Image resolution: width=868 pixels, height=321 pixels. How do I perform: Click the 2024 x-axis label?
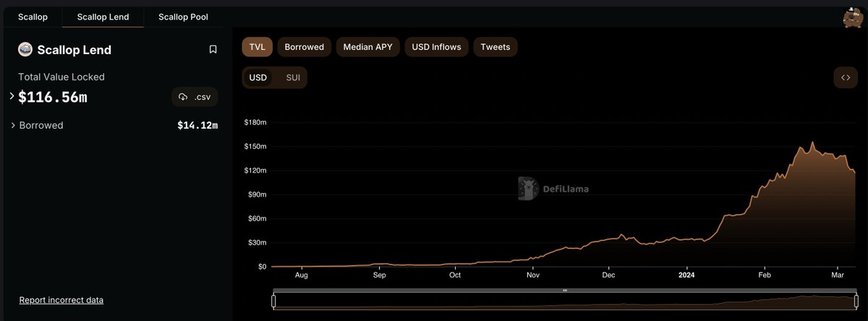click(x=686, y=275)
